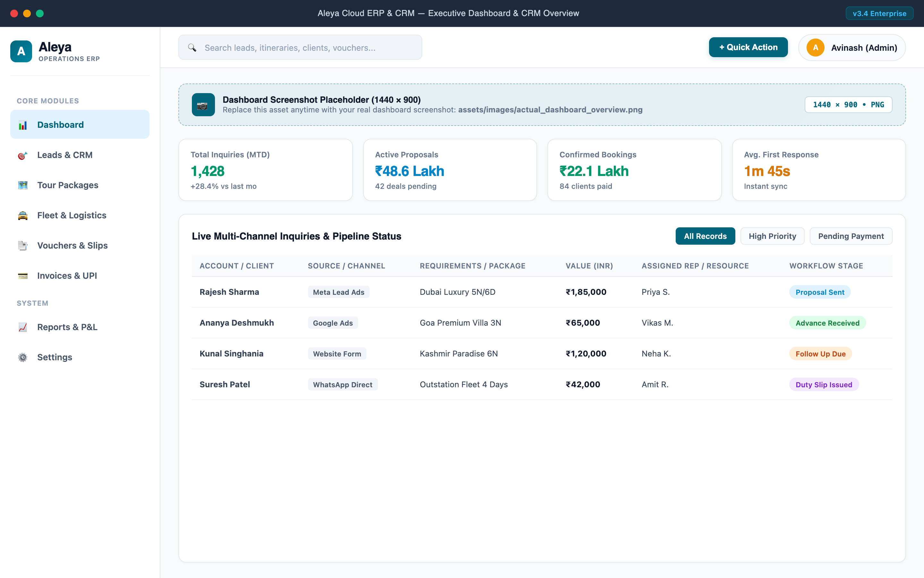Open Invoices & UPI page
924x578 pixels.
click(x=80, y=276)
